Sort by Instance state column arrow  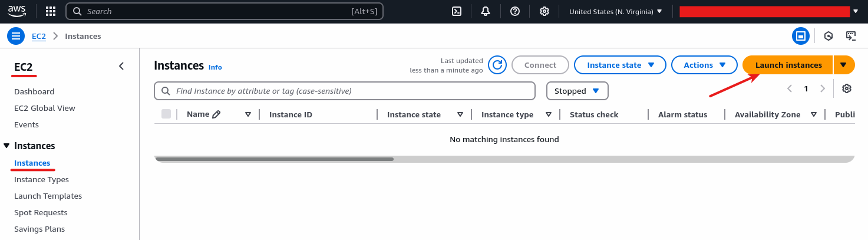460,114
